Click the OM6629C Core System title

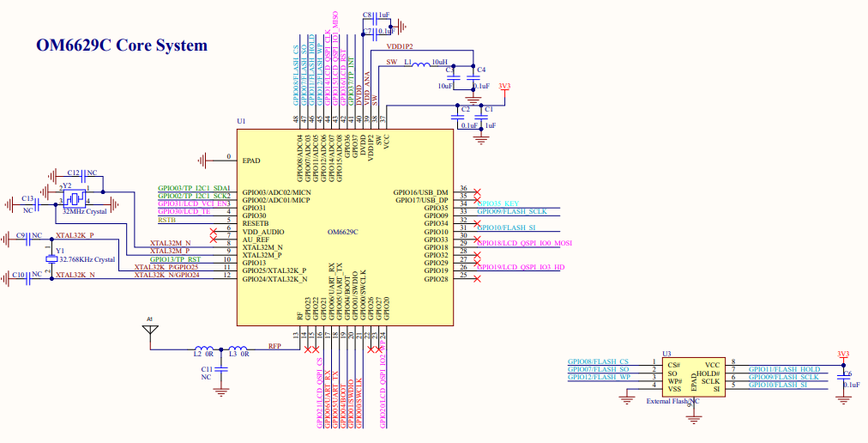(x=121, y=45)
